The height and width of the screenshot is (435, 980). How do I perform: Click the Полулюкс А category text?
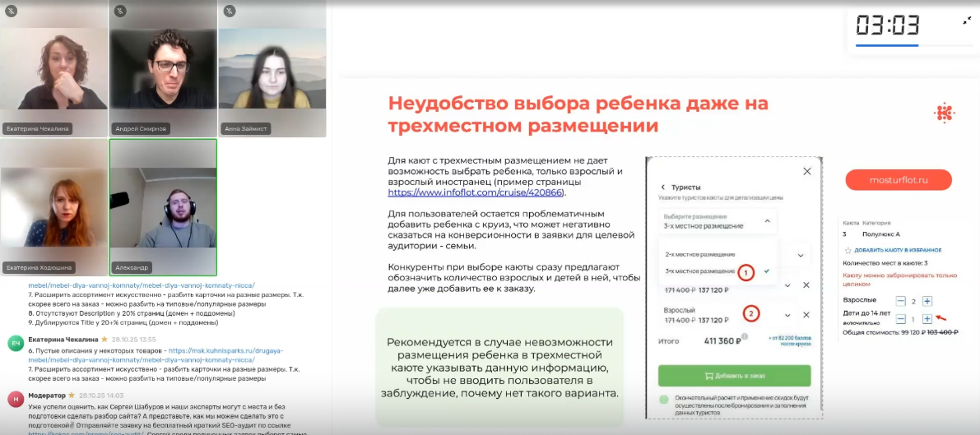(881, 234)
